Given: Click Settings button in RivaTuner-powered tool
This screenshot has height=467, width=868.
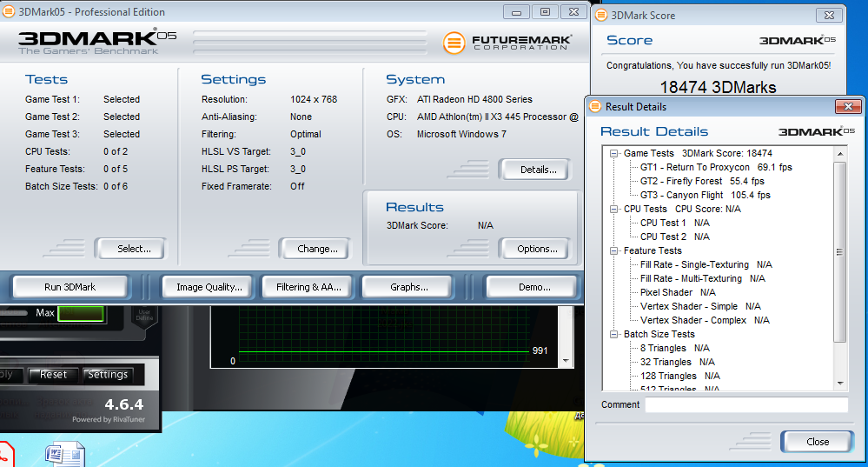Looking at the screenshot, I should pyautogui.click(x=108, y=375).
